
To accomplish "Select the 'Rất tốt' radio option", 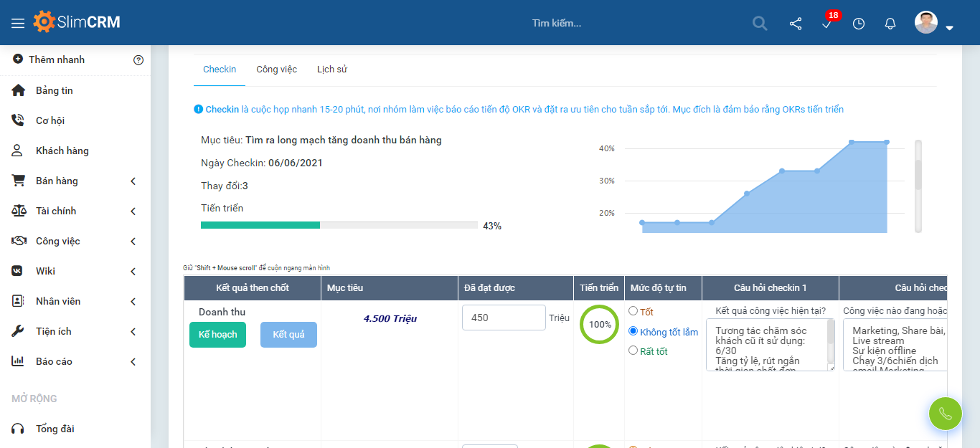I will pos(633,351).
